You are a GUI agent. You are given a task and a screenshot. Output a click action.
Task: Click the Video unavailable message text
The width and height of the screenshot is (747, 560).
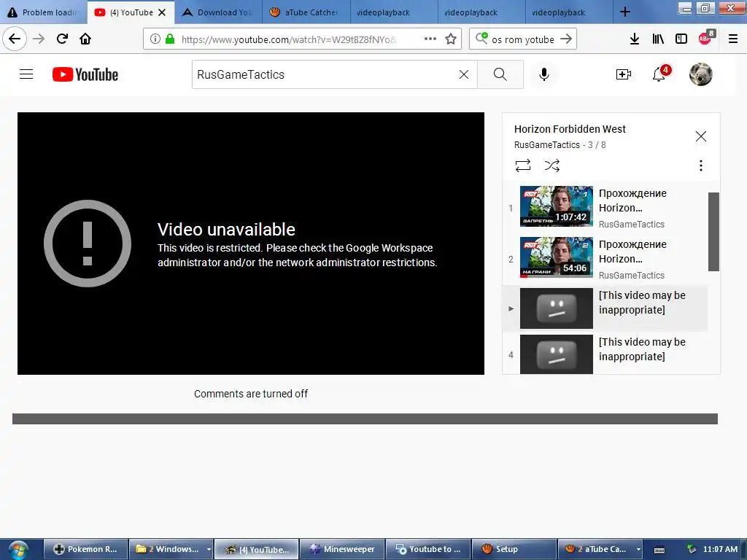pos(226,230)
